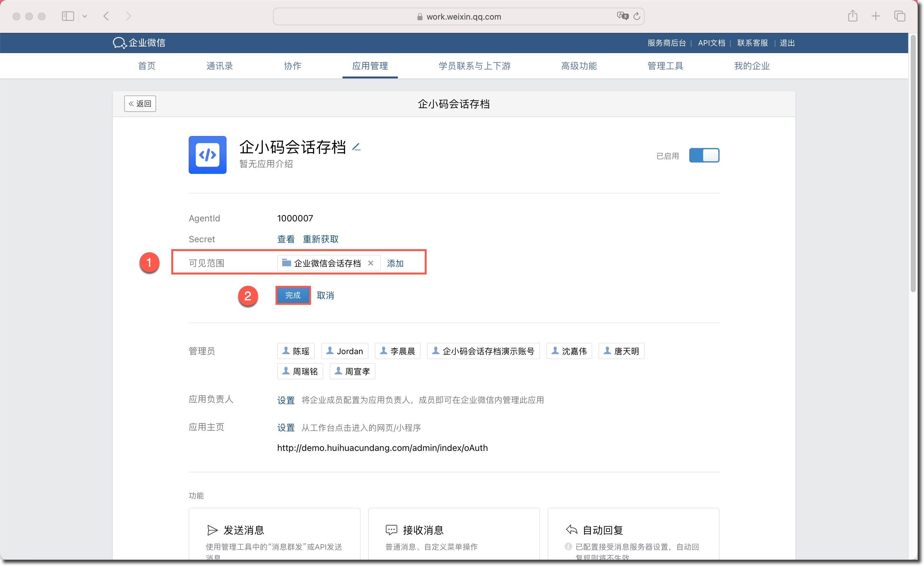Click the blue 完成 button
Image resolution: width=924 pixels, height=566 pixels.
pyautogui.click(x=293, y=295)
